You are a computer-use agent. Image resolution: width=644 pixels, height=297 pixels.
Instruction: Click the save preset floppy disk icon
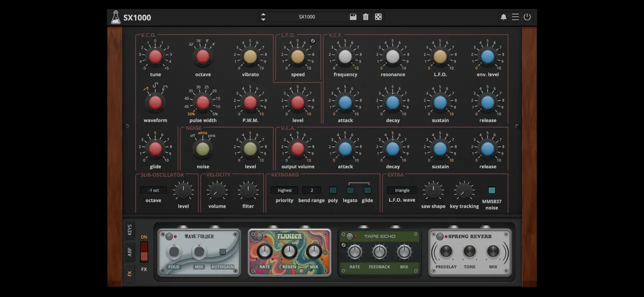(353, 17)
